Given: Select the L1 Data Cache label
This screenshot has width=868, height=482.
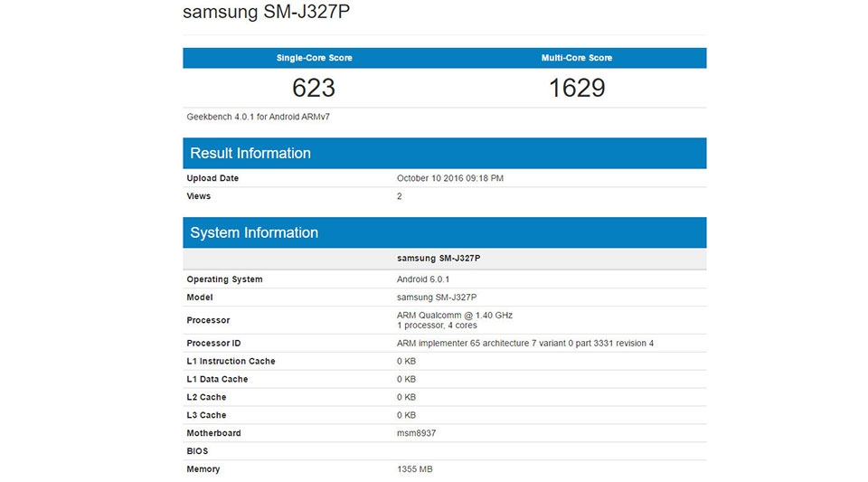Looking at the screenshot, I should [217, 379].
